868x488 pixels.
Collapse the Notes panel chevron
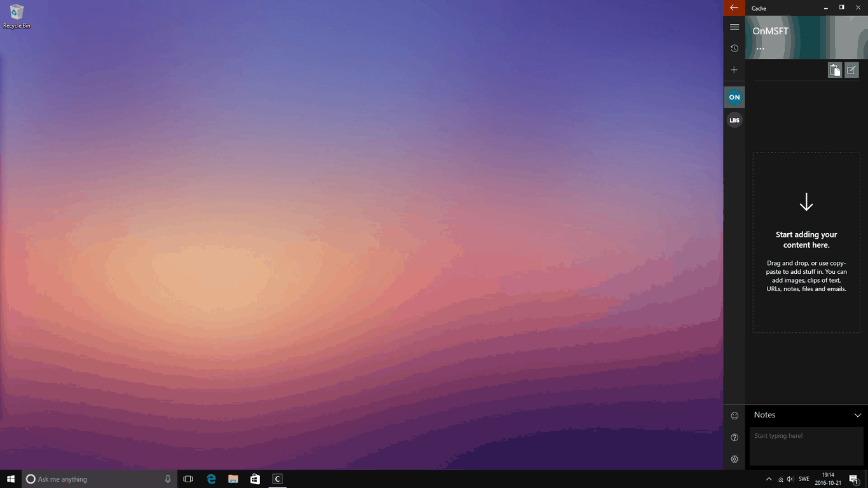coord(857,415)
